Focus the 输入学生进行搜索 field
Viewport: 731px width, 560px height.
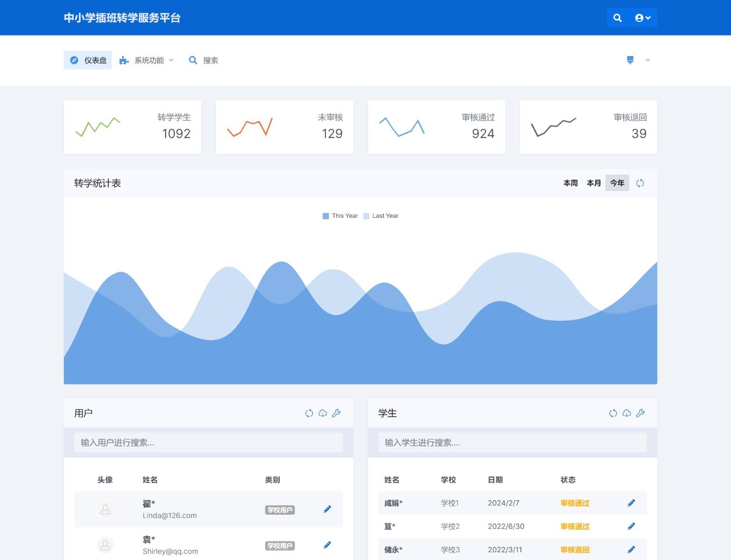tap(512, 443)
